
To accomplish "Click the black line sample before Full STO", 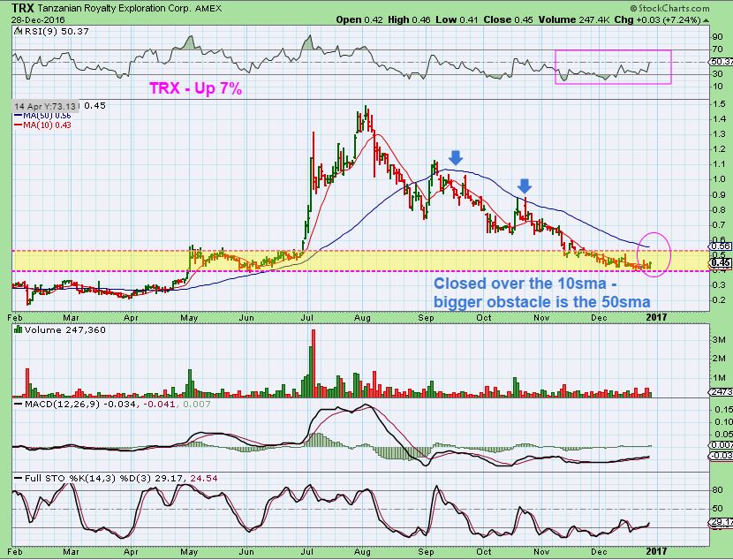I will 19,478.
